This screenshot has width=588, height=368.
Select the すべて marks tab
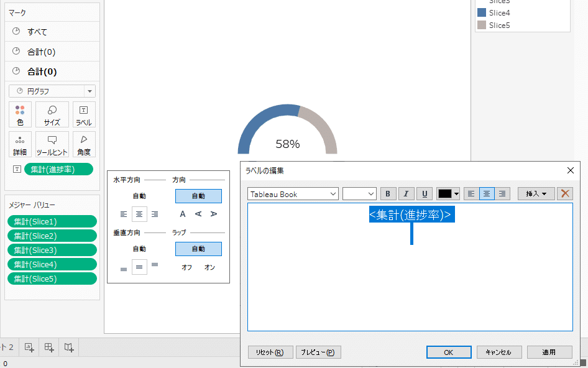point(52,32)
